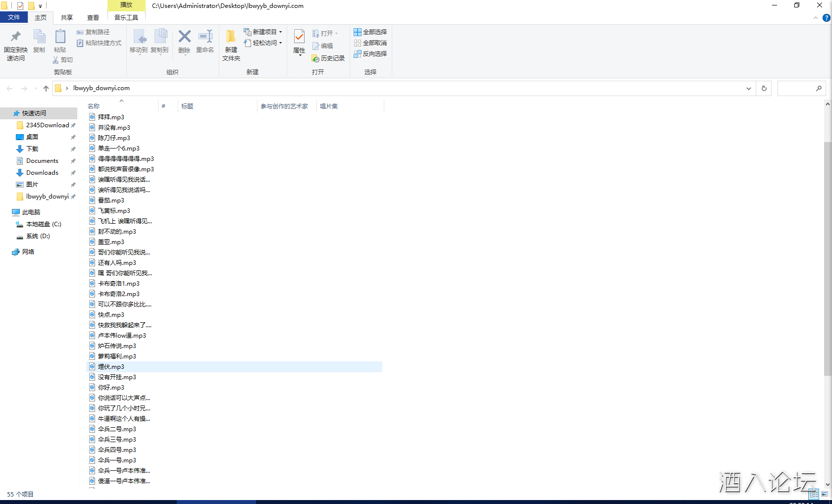This screenshot has width=832, height=504.
Task: Click 复制路径 to copy the path
Action: click(x=93, y=32)
